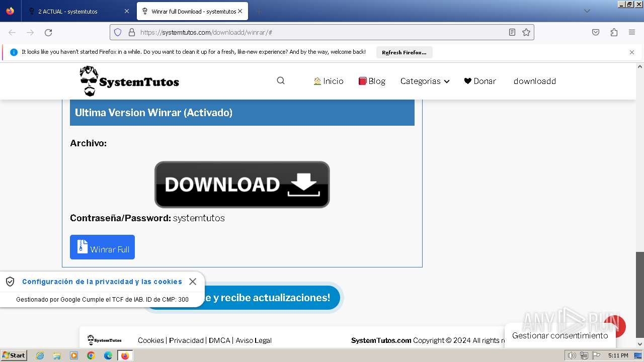The height and width of the screenshot is (362, 644).
Task: Open the Firefox View icon
Action: point(10,11)
